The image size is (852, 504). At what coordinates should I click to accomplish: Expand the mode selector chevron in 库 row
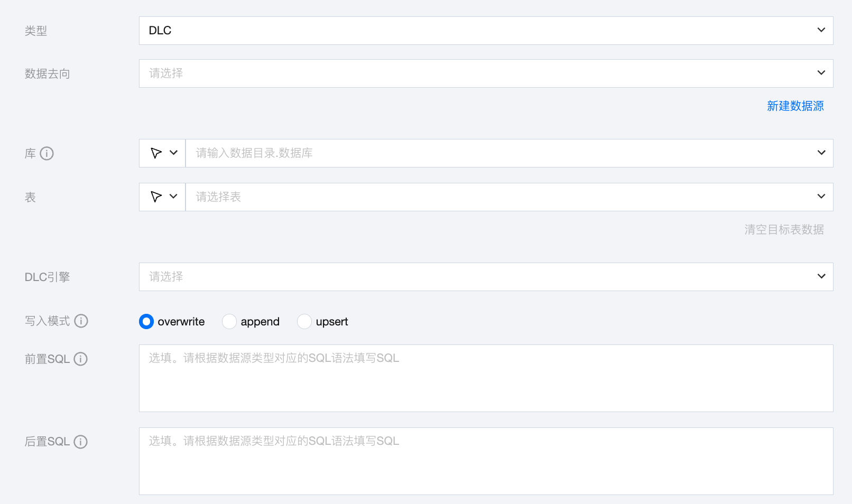point(173,153)
